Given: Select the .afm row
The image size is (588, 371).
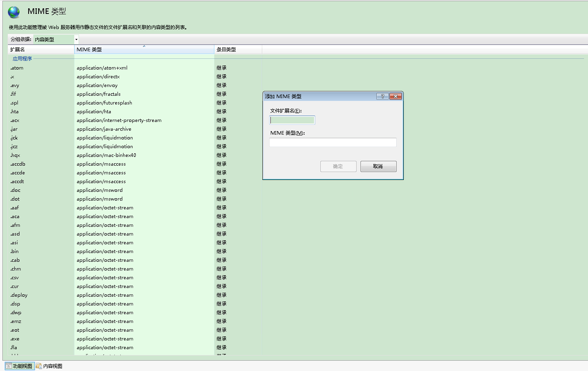Looking at the screenshot, I should [135, 225].
